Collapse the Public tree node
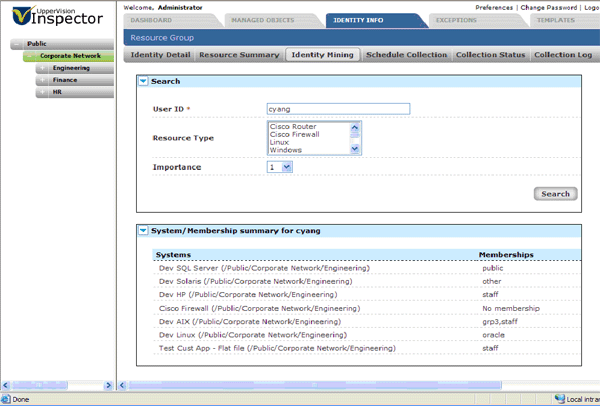This screenshot has width=600, height=406. click(16, 44)
